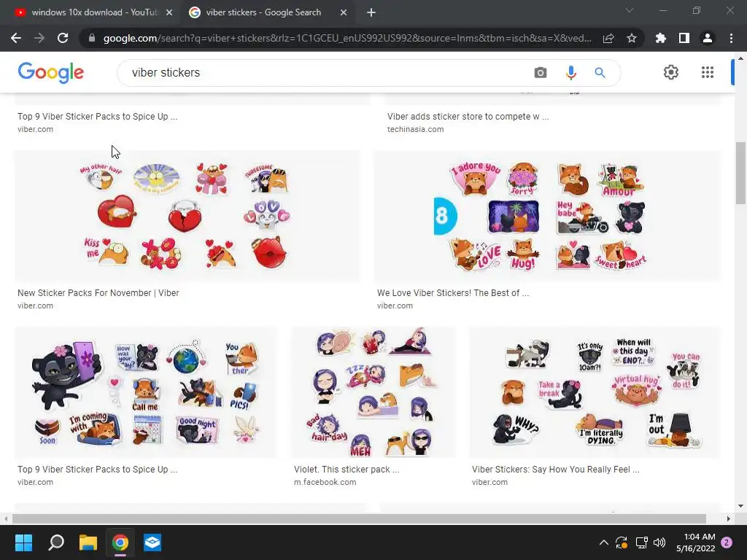This screenshot has height=560, width=747.
Task: Share this page from the address bar
Action: (608, 38)
